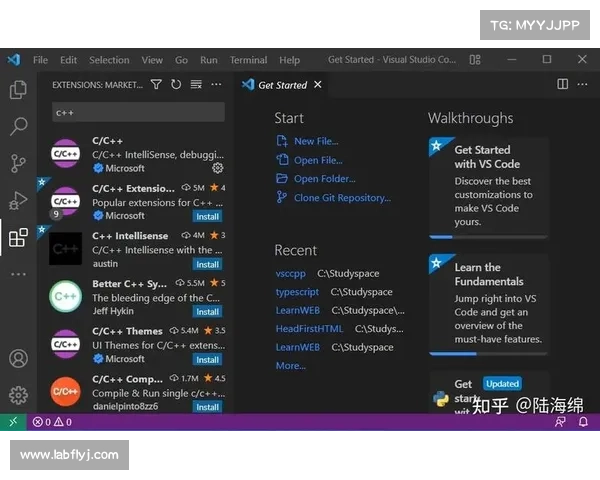Focus the extensions search box with c++
This screenshot has height=480, width=600.
pyautogui.click(x=138, y=113)
